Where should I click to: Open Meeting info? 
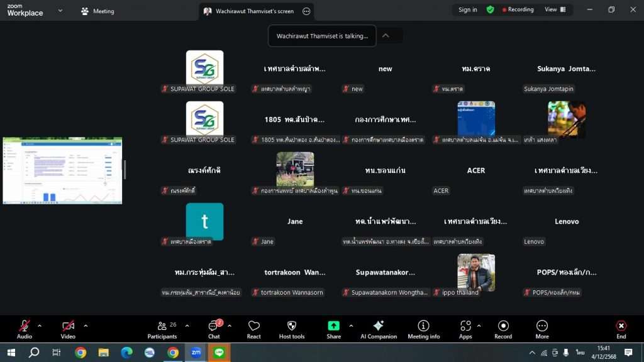[423, 329]
